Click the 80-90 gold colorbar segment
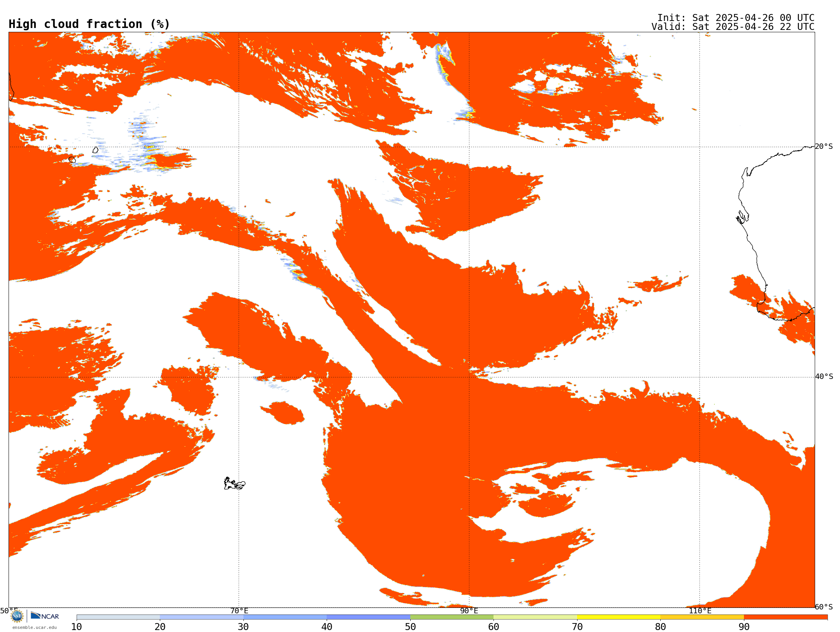The height and width of the screenshot is (632, 840). click(x=702, y=617)
